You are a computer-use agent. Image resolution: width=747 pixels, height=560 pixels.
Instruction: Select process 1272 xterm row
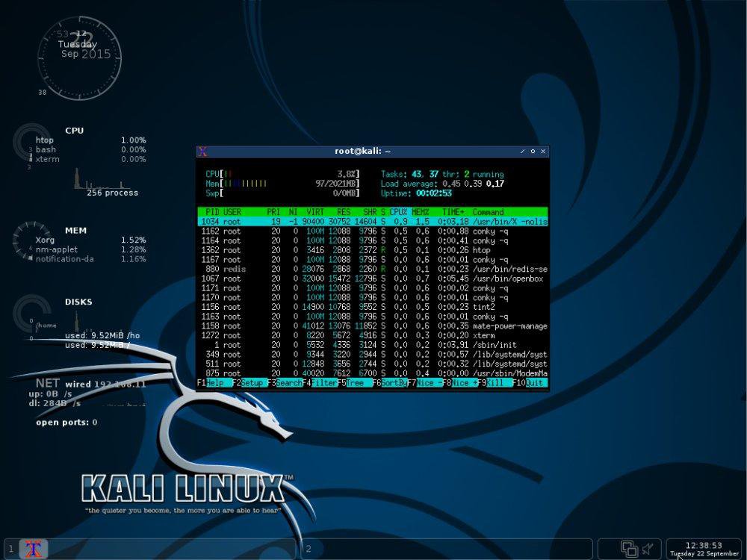(x=373, y=336)
